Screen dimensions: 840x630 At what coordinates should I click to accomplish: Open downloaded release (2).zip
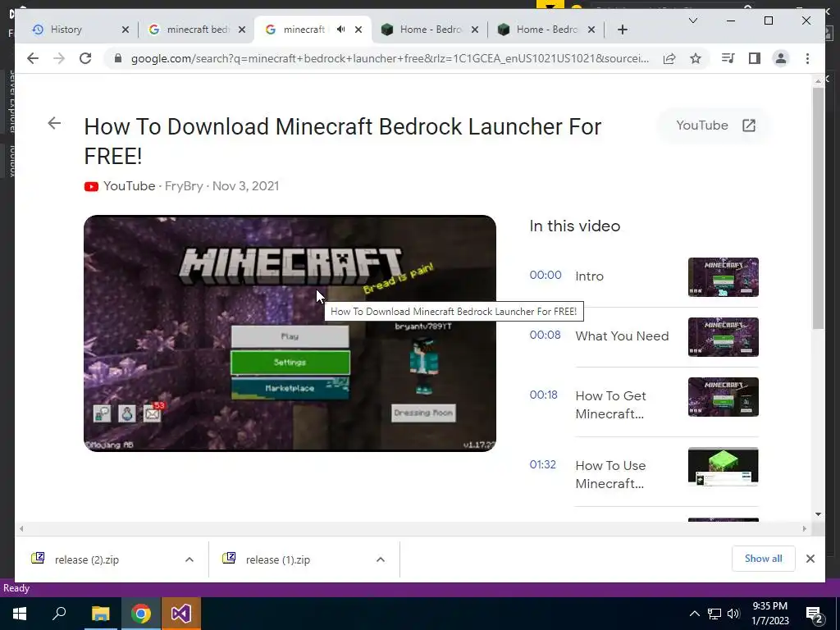(x=85, y=559)
